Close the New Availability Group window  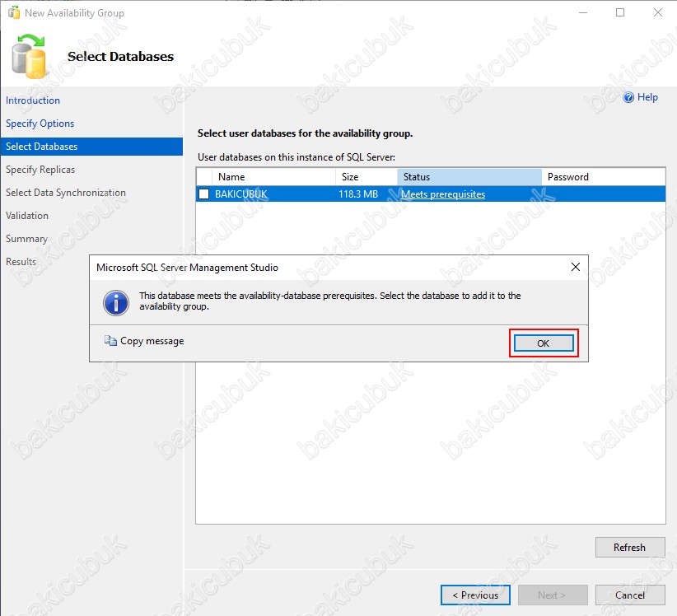[x=657, y=12]
